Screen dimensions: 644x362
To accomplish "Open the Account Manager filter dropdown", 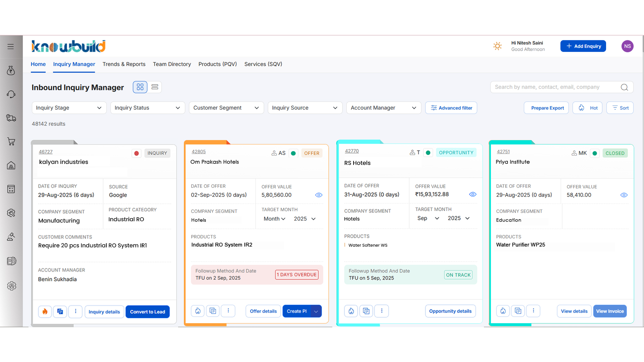I will (x=383, y=108).
